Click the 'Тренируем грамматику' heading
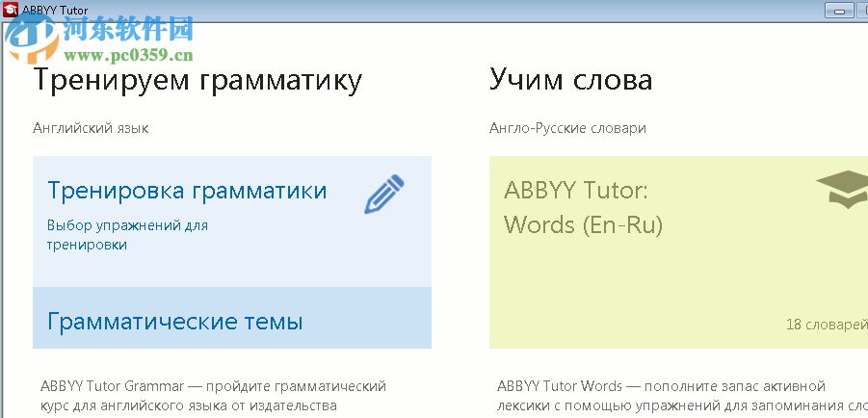This screenshot has height=418, width=868. [x=198, y=80]
